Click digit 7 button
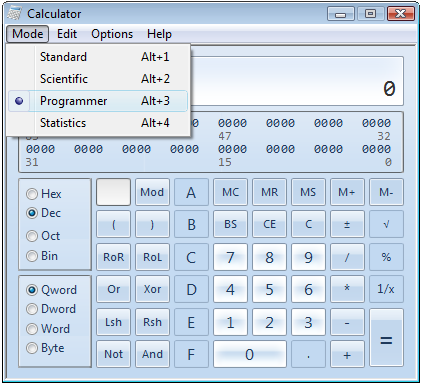The image size is (422, 384). click(230, 257)
